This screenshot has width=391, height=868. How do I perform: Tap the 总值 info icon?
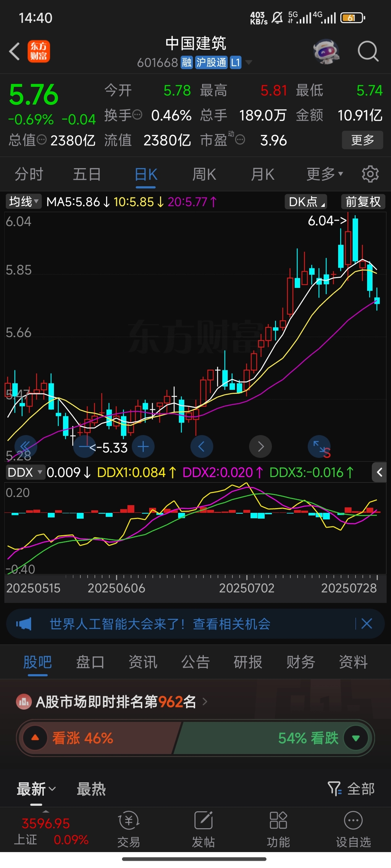(x=42, y=140)
